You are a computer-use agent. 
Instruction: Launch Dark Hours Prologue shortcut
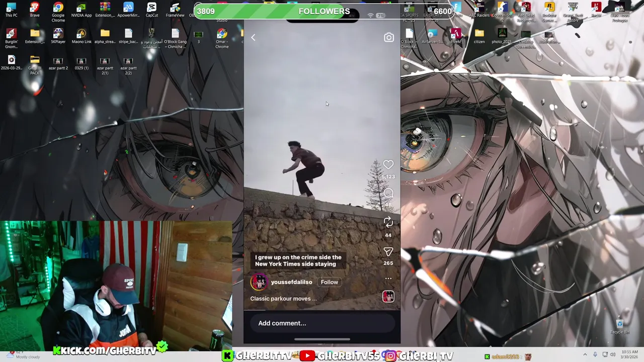point(619,12)
